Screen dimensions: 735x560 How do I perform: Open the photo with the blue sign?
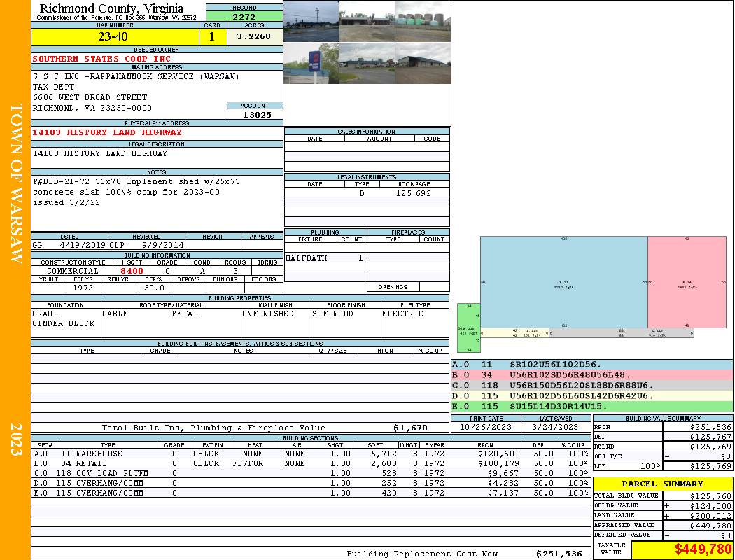pyautogui.click(x=311, y=63)
